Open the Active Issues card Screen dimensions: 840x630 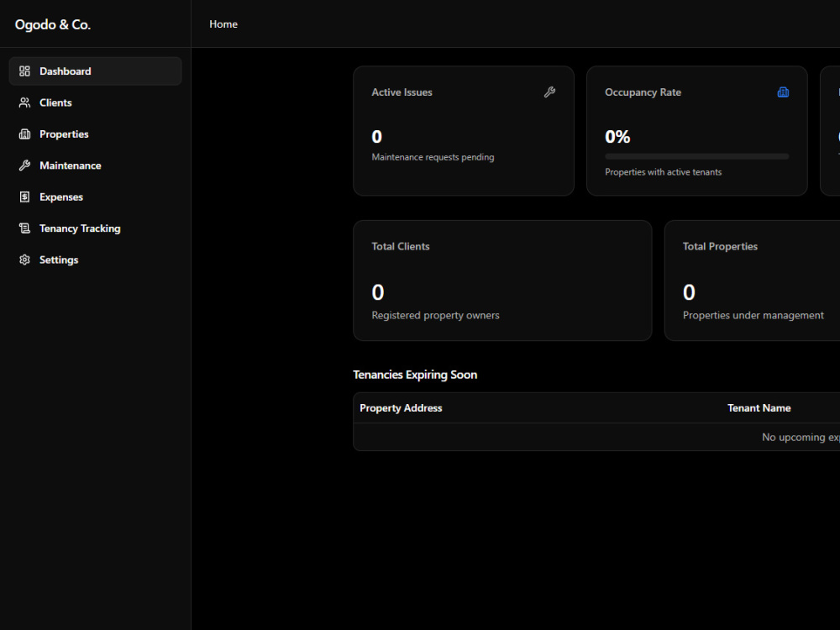point(464,131)
